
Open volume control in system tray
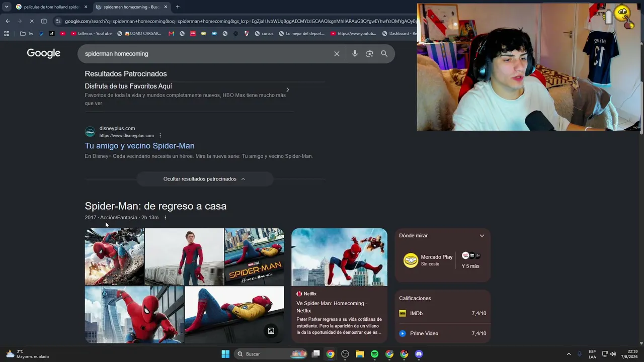point(613,354)
